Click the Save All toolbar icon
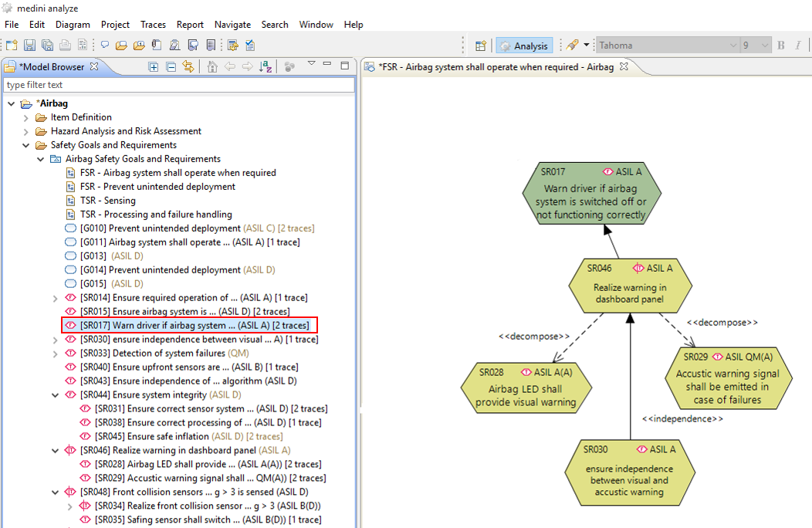Image resolution: width=812 pixels, height=528 pixels. [47, 46]
